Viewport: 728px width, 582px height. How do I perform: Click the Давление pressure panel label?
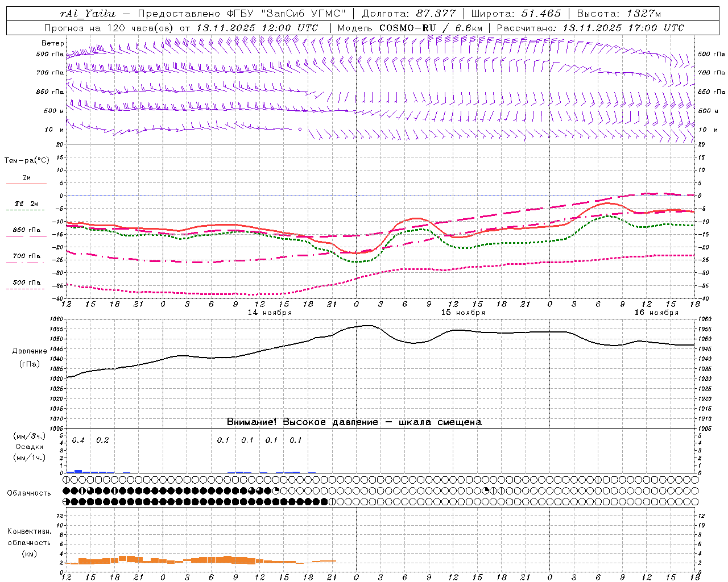click(30, 351)
